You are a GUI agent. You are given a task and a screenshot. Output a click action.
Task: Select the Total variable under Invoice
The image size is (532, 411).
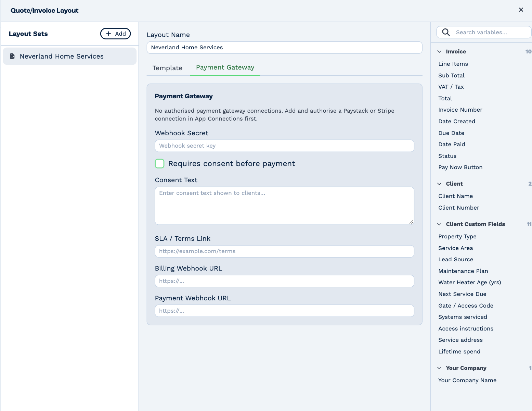click(x=445, y=98)
